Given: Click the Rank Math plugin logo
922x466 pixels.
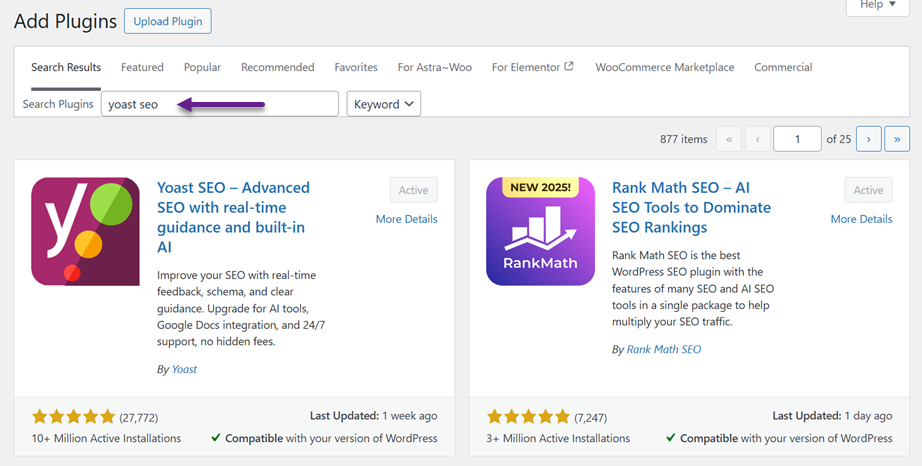Looking at the screenshot, I should tap(540, 232).
